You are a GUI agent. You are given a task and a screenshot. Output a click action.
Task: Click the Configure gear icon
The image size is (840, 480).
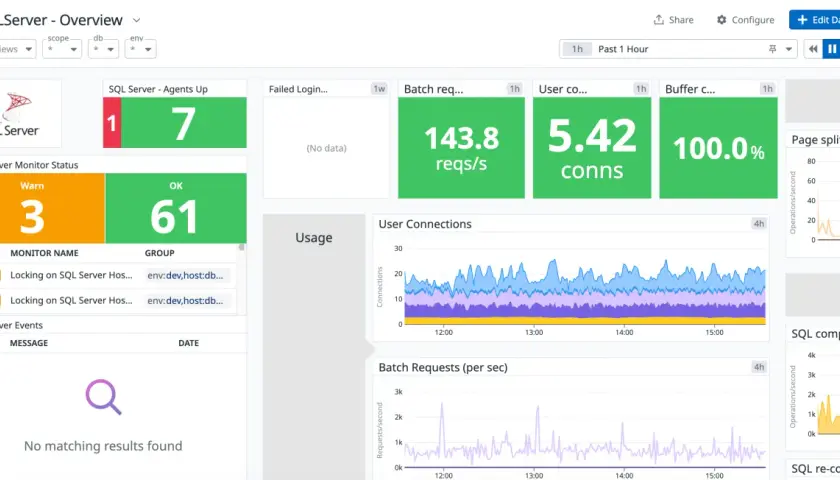coord(722,20)
